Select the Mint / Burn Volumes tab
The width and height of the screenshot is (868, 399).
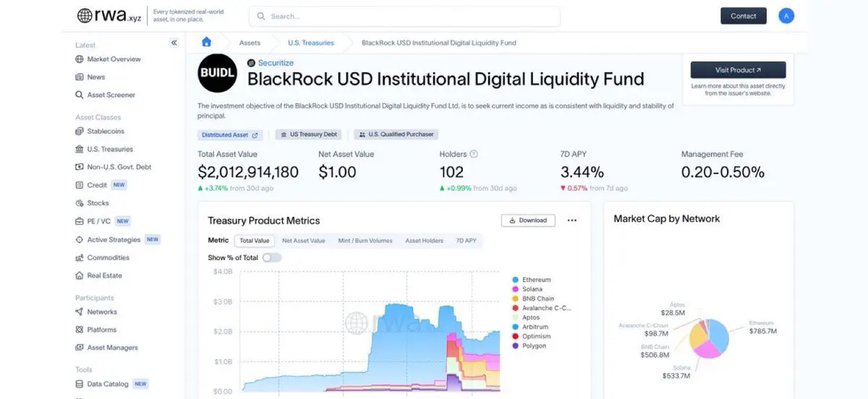(365, 241)
